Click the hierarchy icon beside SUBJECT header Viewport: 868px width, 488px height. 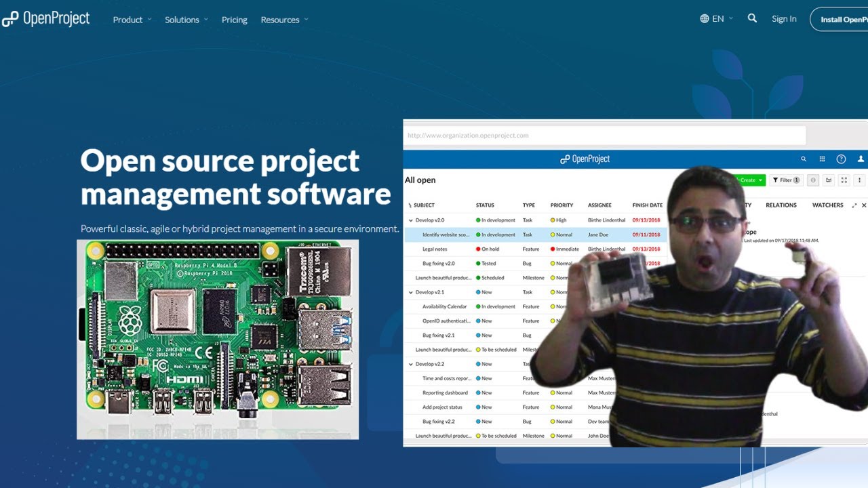click(x=410, y=205)
